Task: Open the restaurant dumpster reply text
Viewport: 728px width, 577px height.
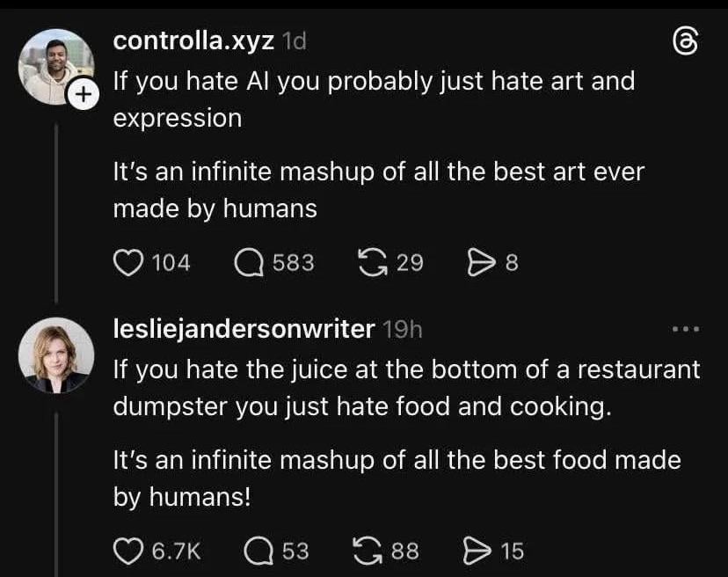Action: tap(406, 388)
